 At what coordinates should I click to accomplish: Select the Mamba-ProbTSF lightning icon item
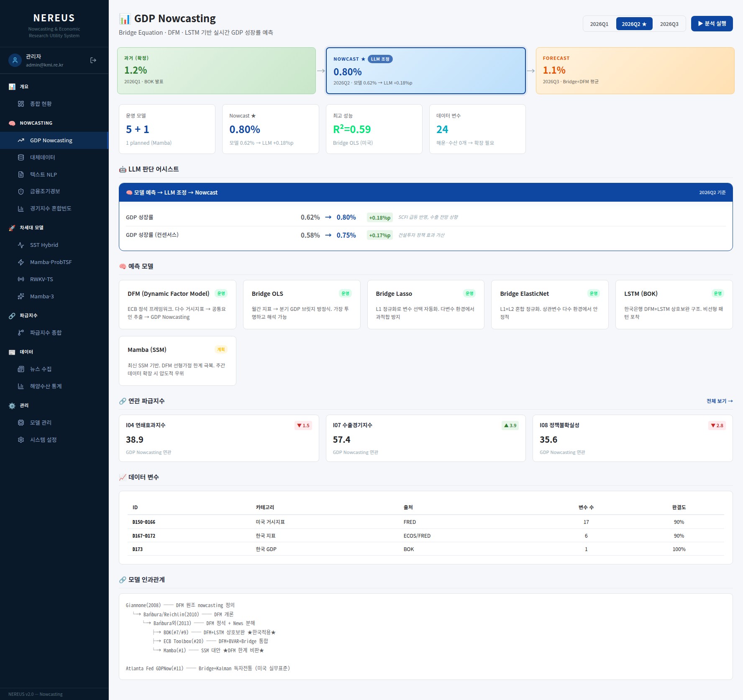(x=21, y=262)
